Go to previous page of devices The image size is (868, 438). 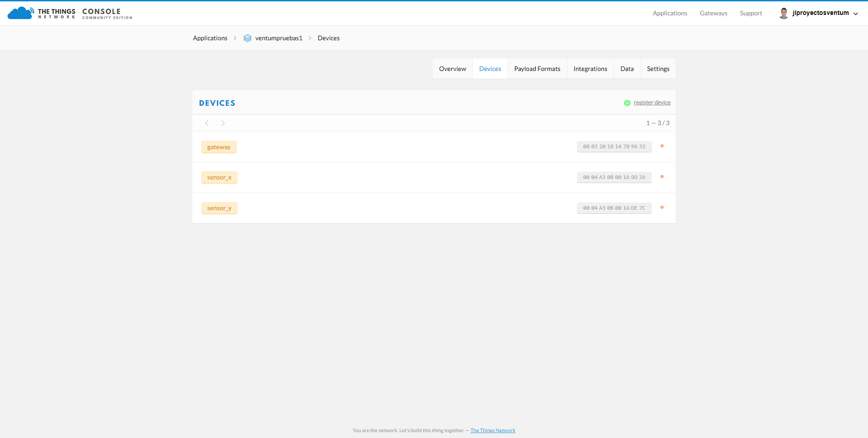(207, 123)
